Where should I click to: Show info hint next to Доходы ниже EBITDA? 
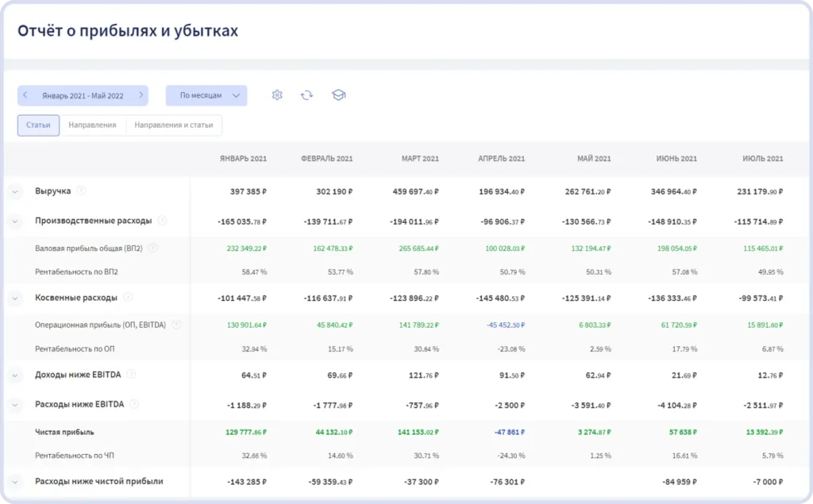pyautogui.click(x=131, y=374)
